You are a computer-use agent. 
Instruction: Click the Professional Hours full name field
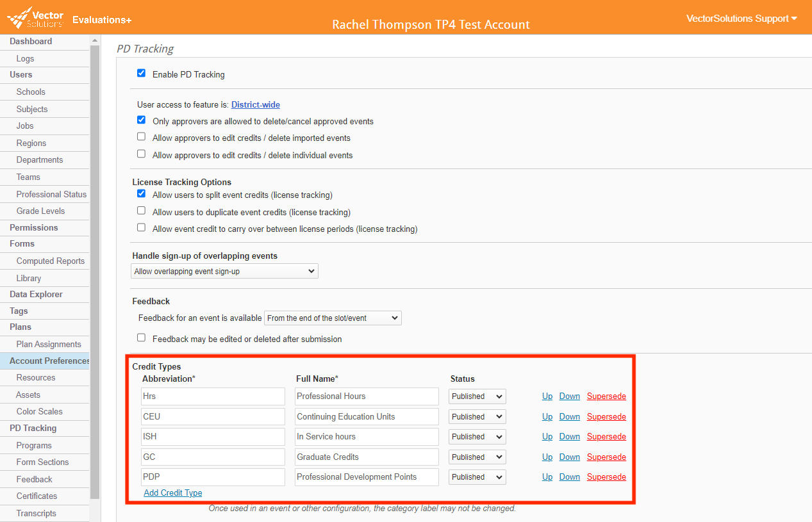(367, 396)
